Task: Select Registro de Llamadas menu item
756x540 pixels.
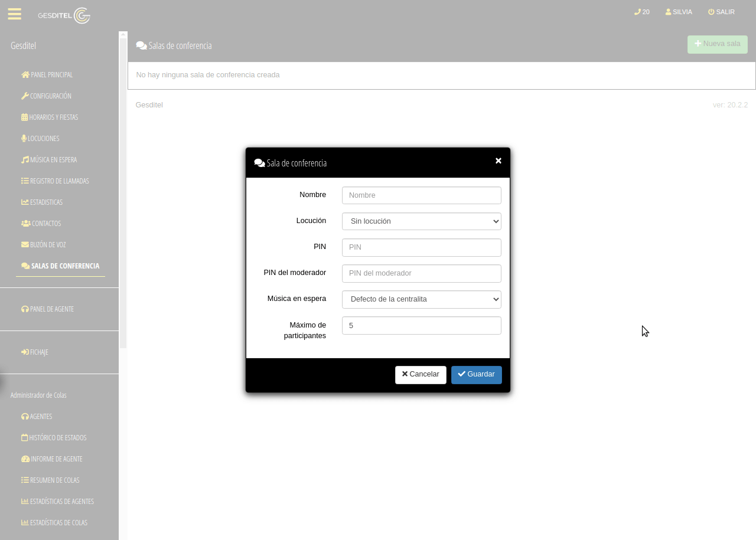Action: point(55,181)
